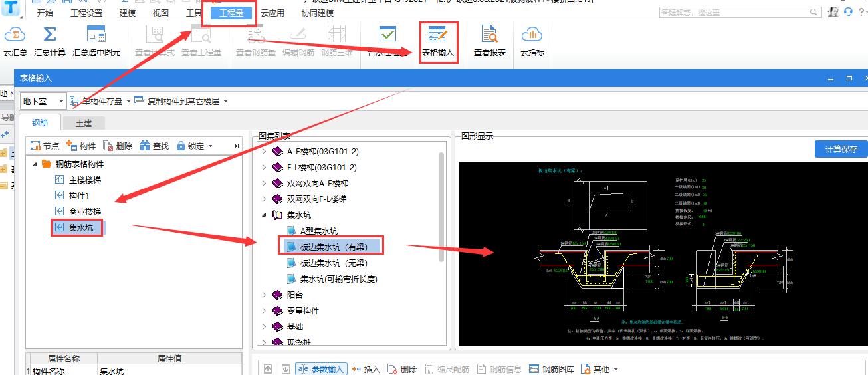Toggle 参数输入 parameter input mode
This screenshot has height=375, width=868.
coord(321,369)
